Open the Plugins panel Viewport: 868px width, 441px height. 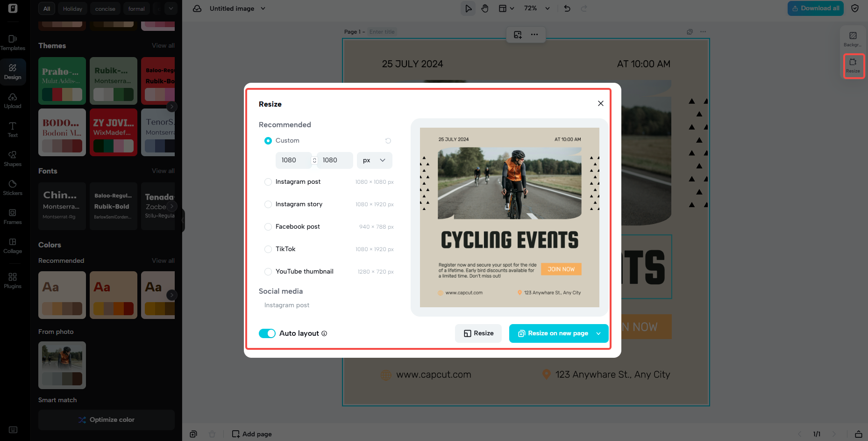coord(13,281)
